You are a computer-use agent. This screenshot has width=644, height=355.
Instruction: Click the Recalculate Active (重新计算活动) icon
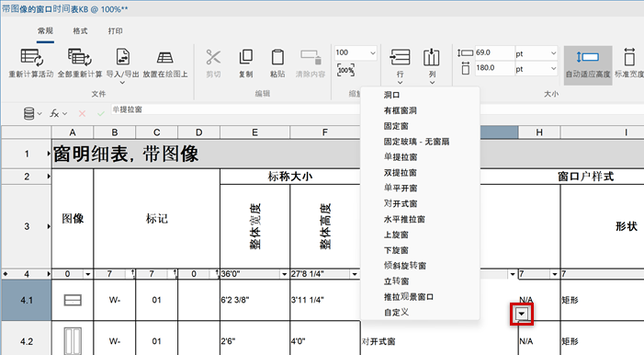[31, 57]
